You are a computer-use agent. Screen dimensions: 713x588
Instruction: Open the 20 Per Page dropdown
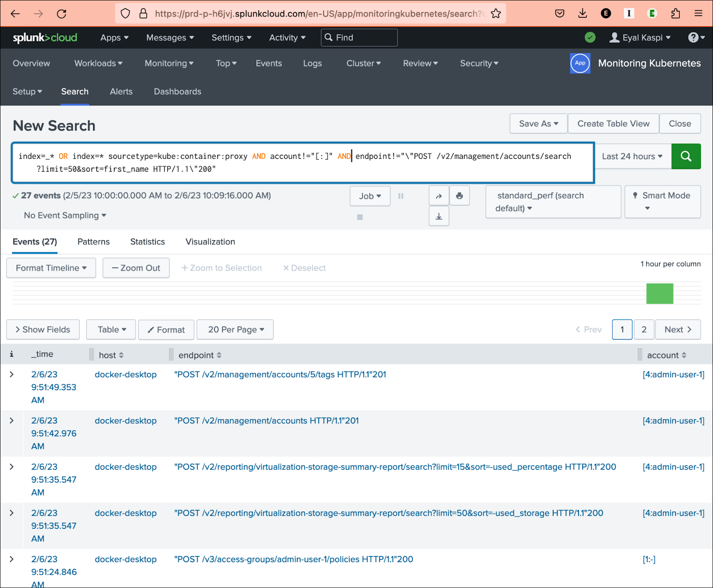click(x=235, y=330)
